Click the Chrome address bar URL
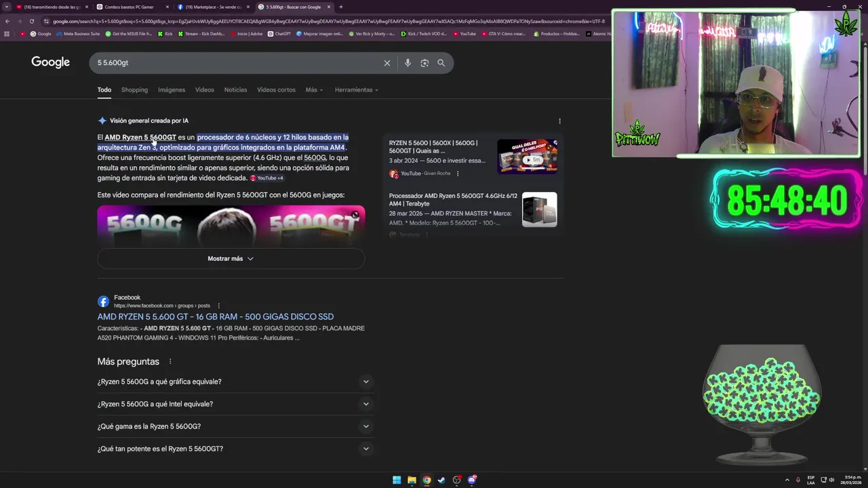The width and height of the screenshot is (868, 488). tap(329, 21)
